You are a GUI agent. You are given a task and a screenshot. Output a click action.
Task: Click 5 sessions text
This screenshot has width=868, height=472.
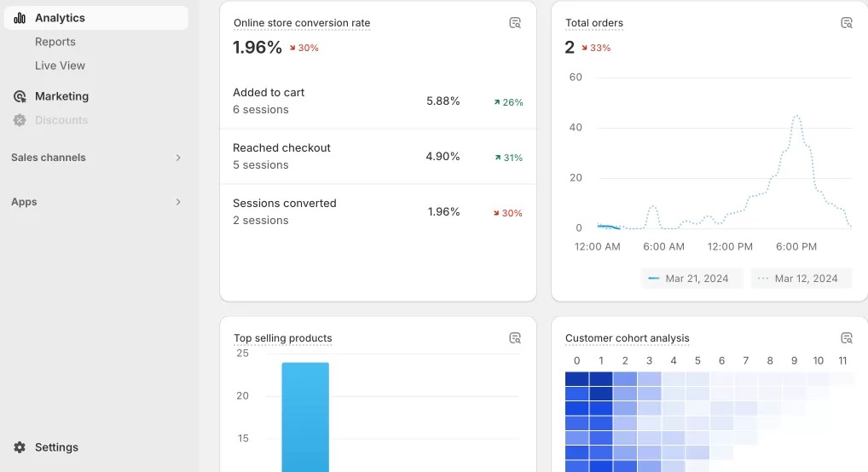tap(260, 165)
